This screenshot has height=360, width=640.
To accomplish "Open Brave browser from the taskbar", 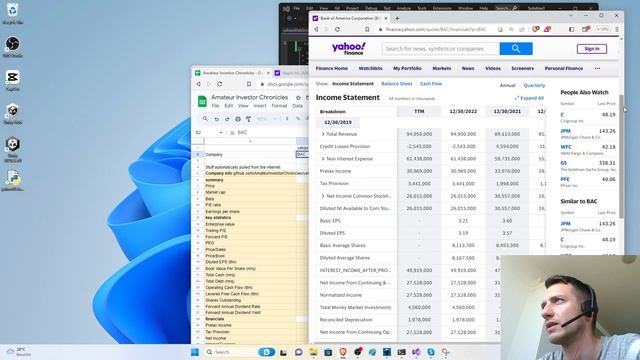I will click(343, 352).
